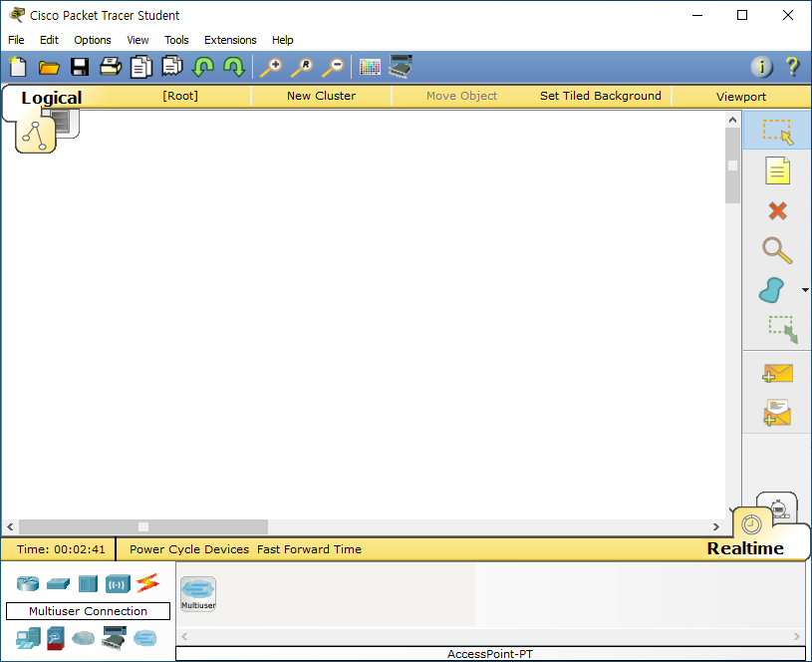812x662 pixels.
Task: Open the Tools menu
Action: coord(176,40)
